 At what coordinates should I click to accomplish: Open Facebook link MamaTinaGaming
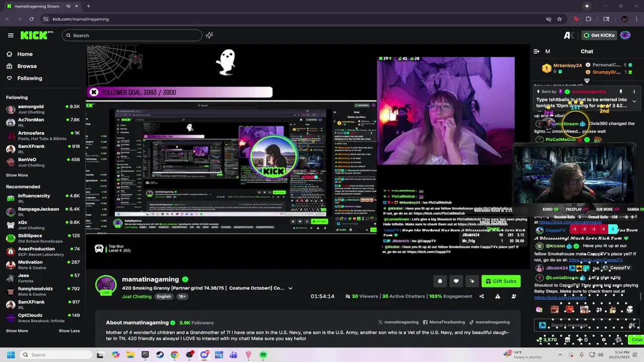point(444,322)
